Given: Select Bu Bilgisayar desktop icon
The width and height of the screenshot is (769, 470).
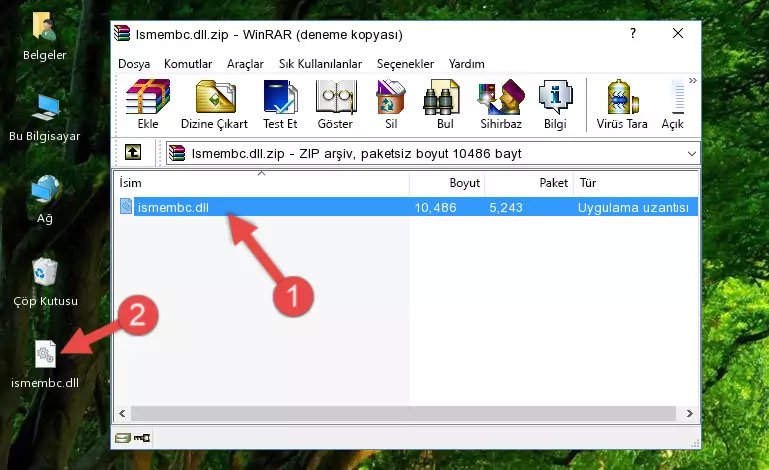Looking at the screenshot, I should (45, 107).
